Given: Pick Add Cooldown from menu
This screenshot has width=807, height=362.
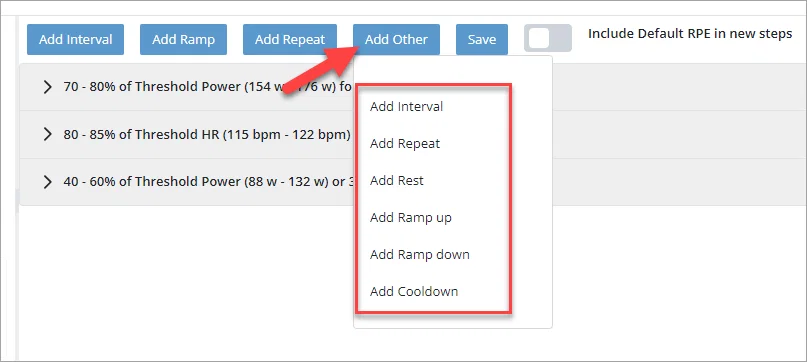Looking at the screenshot, I should [414, 291].
